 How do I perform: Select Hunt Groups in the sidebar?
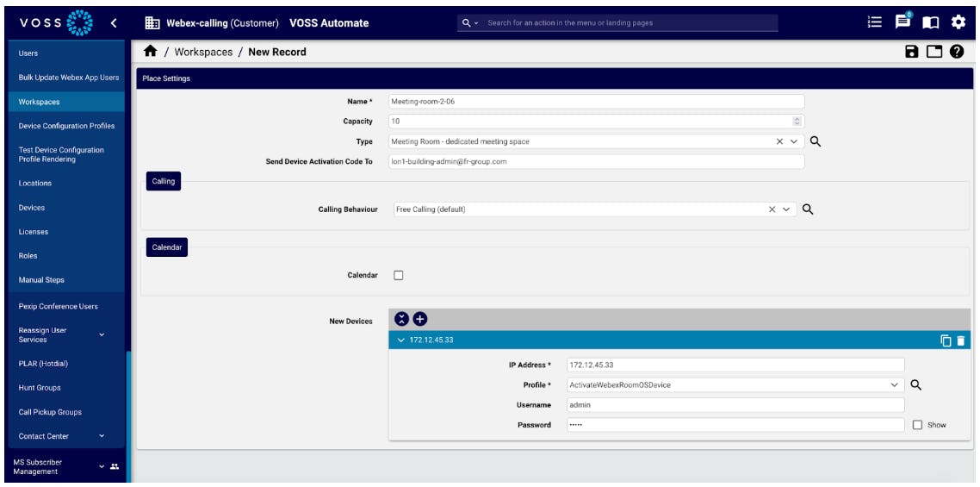click(40, 388)
